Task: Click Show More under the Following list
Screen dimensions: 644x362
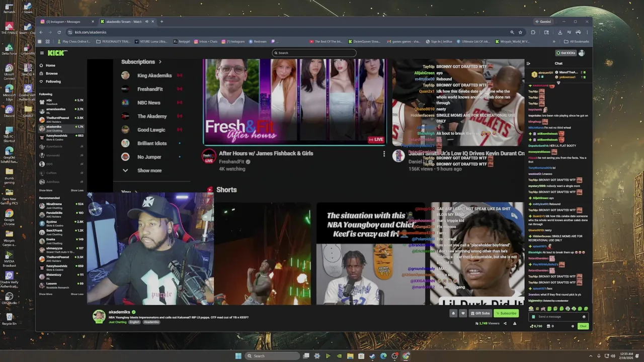Action: (46, 191)
